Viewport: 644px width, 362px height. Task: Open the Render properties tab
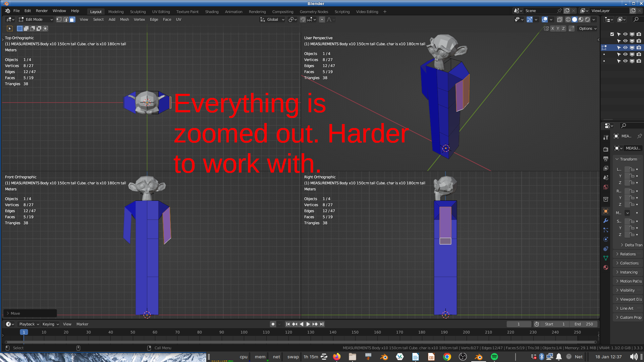(605, 149)
